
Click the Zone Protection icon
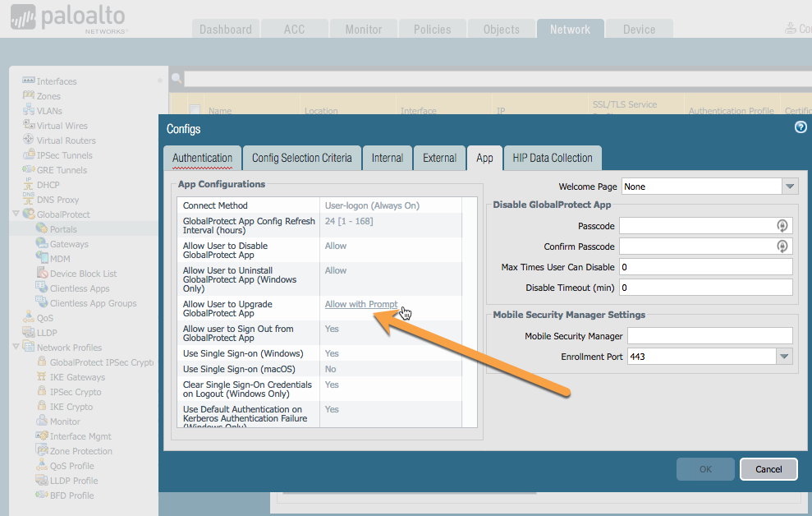click(41, 450)
